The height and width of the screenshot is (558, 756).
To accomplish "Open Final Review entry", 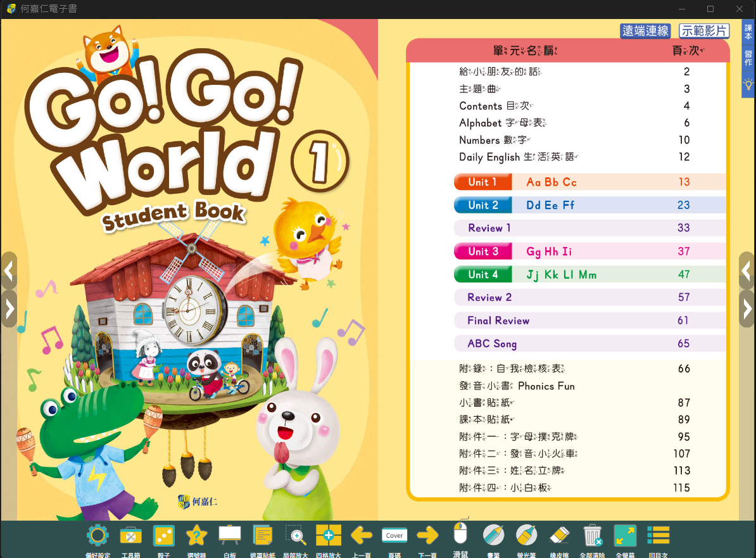I will [x=589, y=320].
